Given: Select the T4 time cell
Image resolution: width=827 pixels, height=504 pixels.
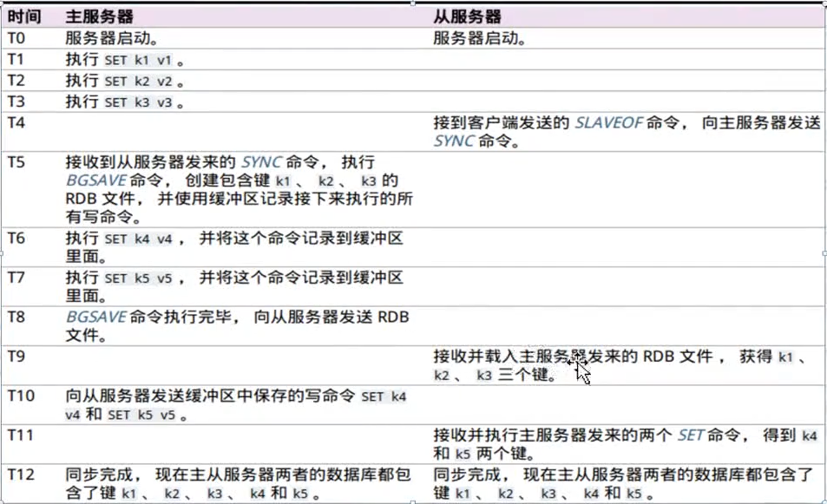Looking at the screenshot, I should point(16,122).
